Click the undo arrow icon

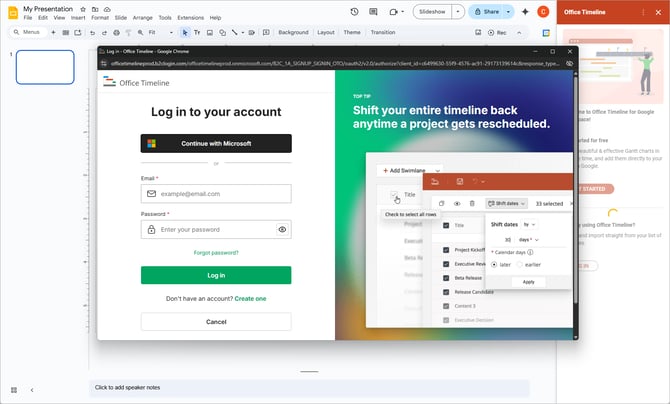pyautogui.click(x=92, y=32)
